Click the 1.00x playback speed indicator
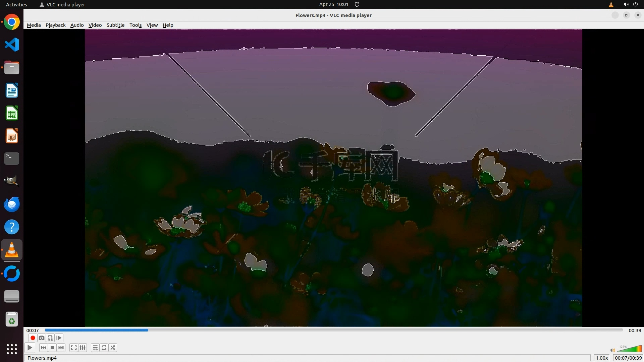Screen dimensions: 644x362 (x=602, y=358)
